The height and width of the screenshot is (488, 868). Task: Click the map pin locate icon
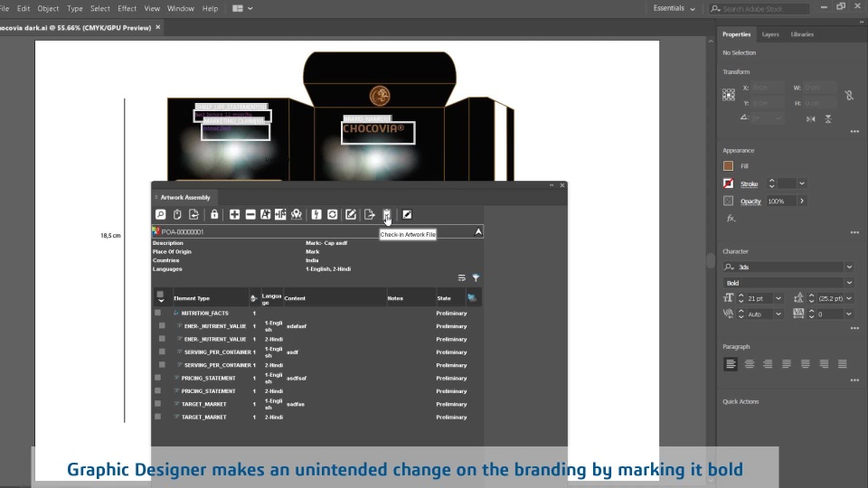[297, 215]
